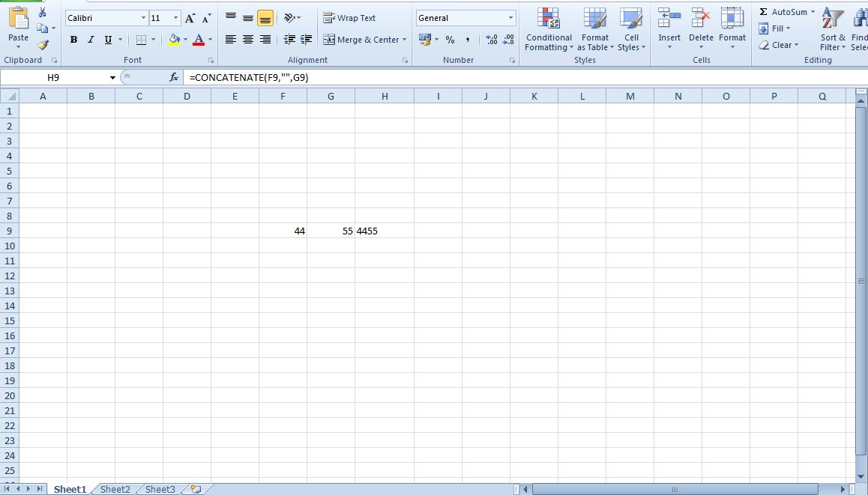Apply Percent Style formatting
868x495 pixels.
[450, 39]
